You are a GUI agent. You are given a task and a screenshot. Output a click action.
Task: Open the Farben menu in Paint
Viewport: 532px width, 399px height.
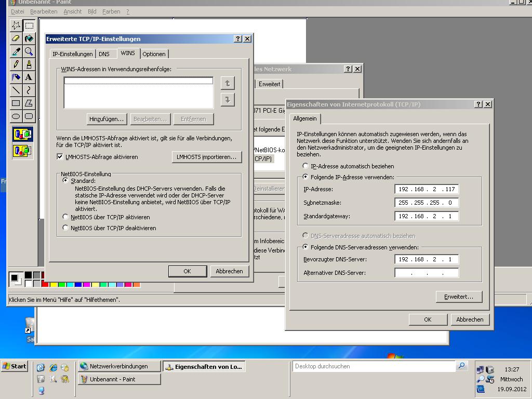(111, 11)
